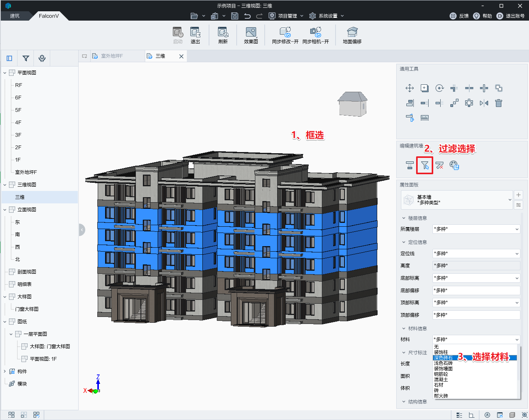Toggle 同步相机-开 camera sync
The height and width of the screenshot is (420, 529).
pos(315,35)
